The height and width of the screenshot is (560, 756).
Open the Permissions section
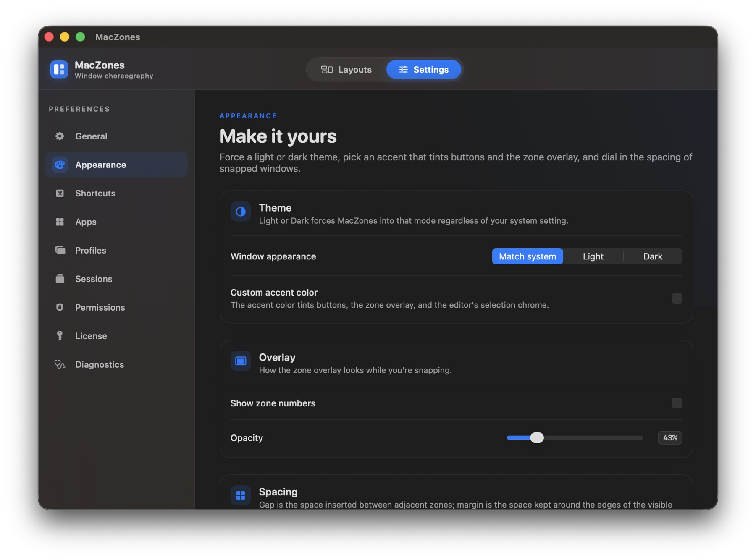tap(116, 307)
